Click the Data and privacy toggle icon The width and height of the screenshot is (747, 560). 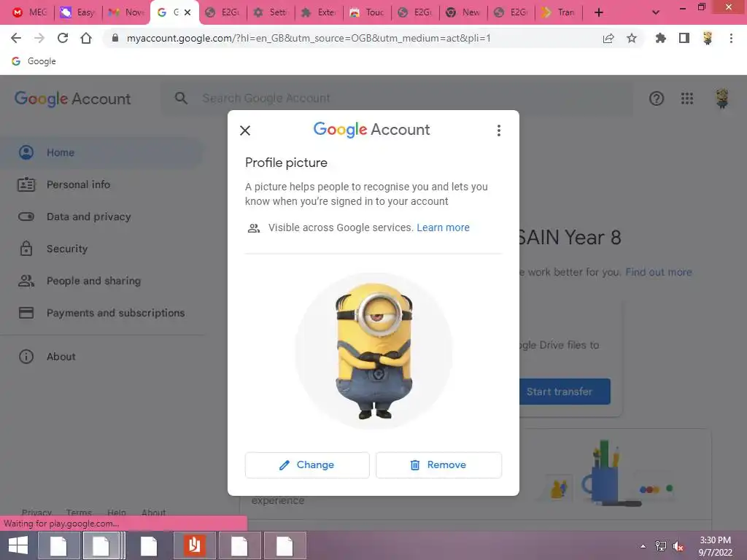pyautogui.click(x=26, y=217)
